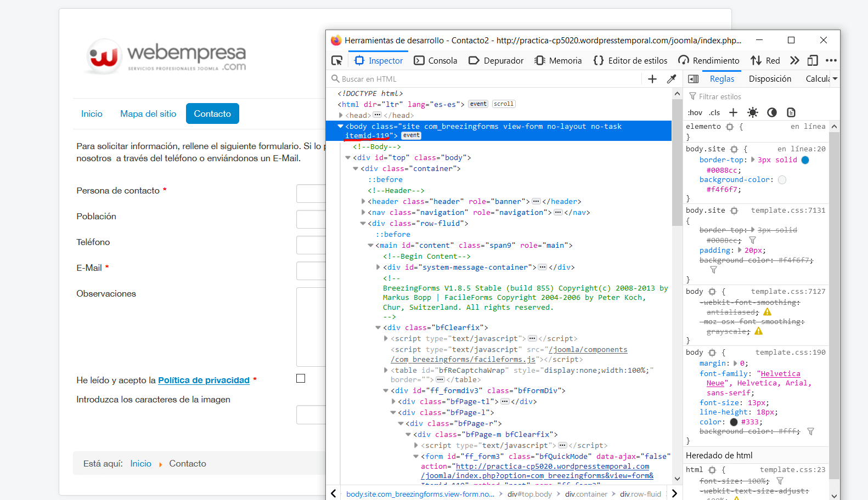Screen dimensions: 868x500
Task: Open the #0088cc border-top color swatch
Action: [x=805, y=160]
